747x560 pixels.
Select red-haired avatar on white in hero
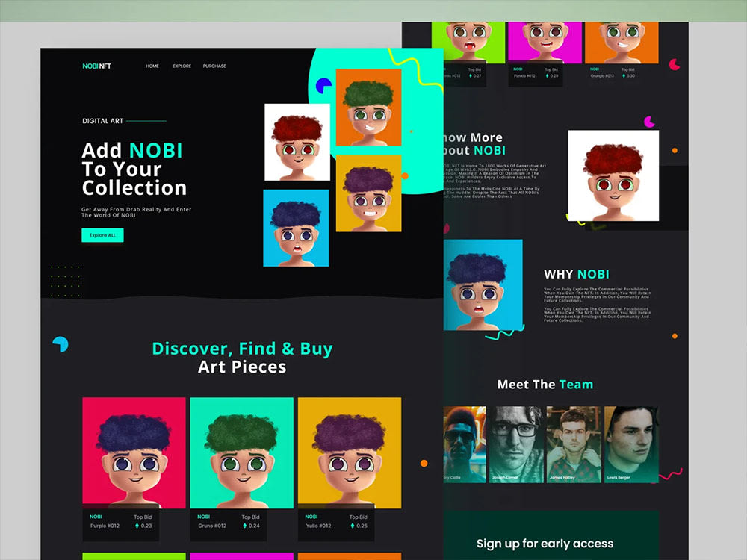pos(297,142)
